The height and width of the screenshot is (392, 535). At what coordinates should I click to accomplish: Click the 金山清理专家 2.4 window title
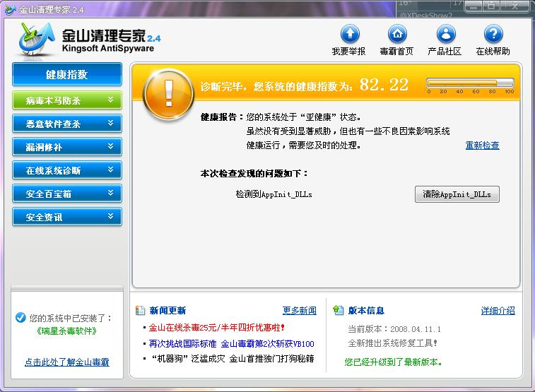pyautogui.click(x=52, y=10)
